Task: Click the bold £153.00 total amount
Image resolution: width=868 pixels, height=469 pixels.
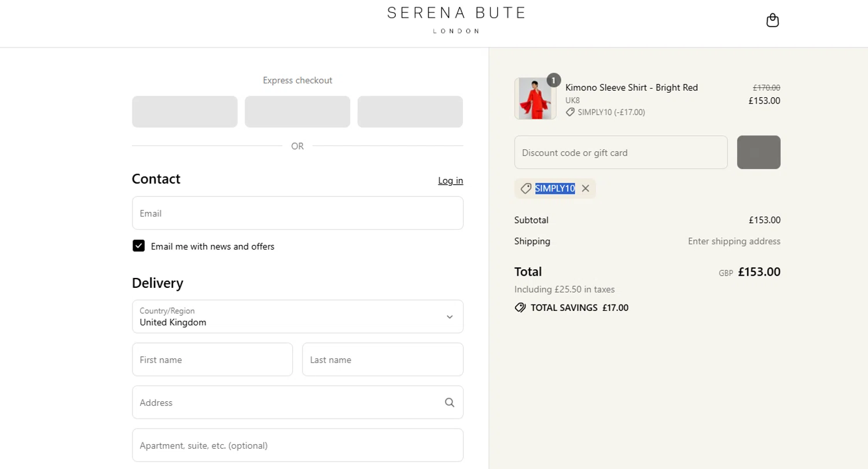Action: pos(759,272)
